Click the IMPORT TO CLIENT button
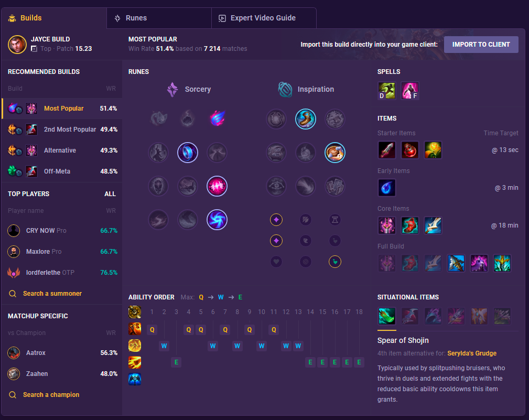This screenshot has height=420, width=529. tap(481, 45)
